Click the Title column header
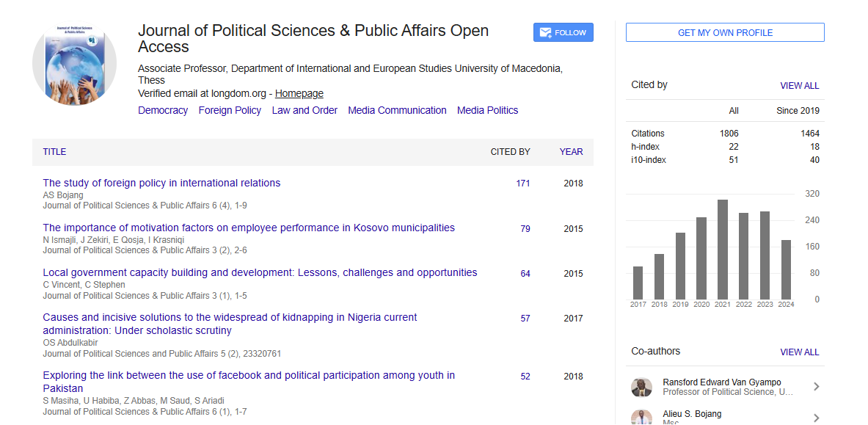 coord(54,152)
